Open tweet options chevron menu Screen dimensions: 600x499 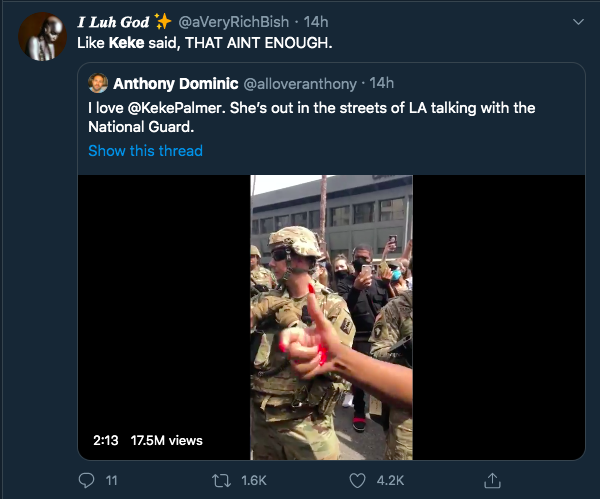(577, 21)
